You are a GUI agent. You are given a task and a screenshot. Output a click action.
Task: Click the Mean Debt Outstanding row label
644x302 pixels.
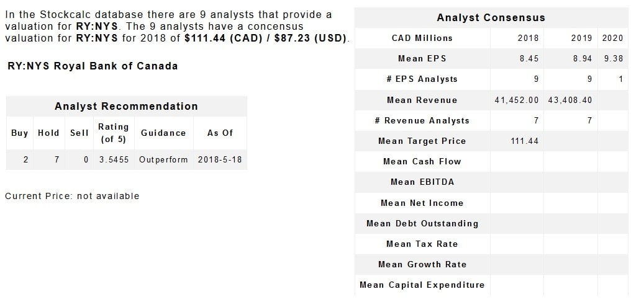click(422, 223)
